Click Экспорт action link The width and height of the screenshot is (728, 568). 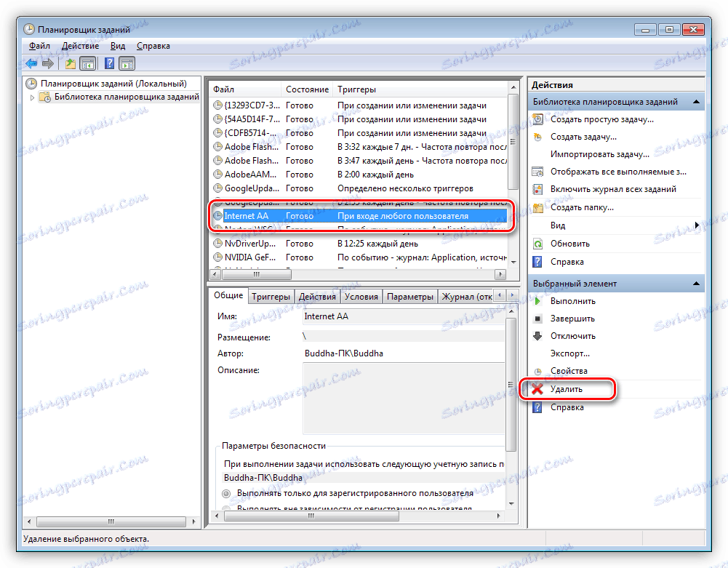click(570, 354)
